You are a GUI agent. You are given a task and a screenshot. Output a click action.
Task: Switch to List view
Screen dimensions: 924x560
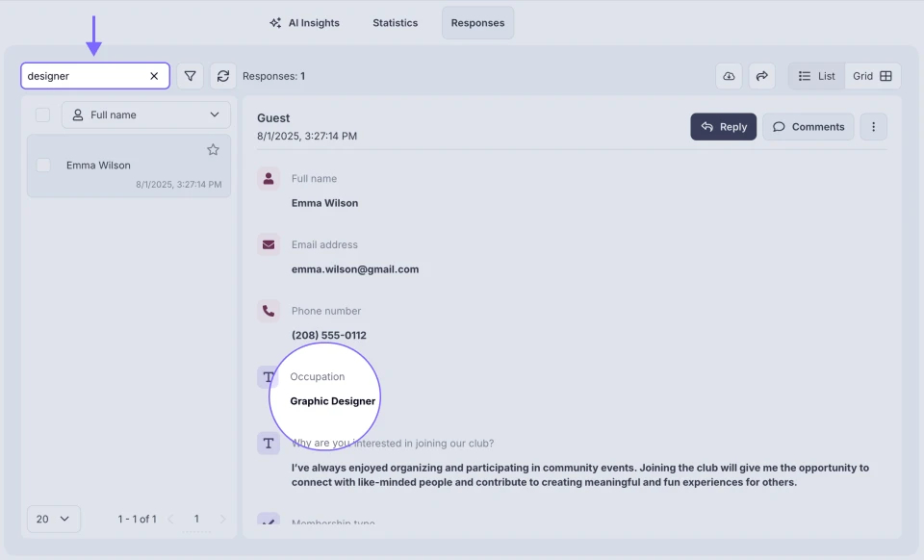[814, 75]
